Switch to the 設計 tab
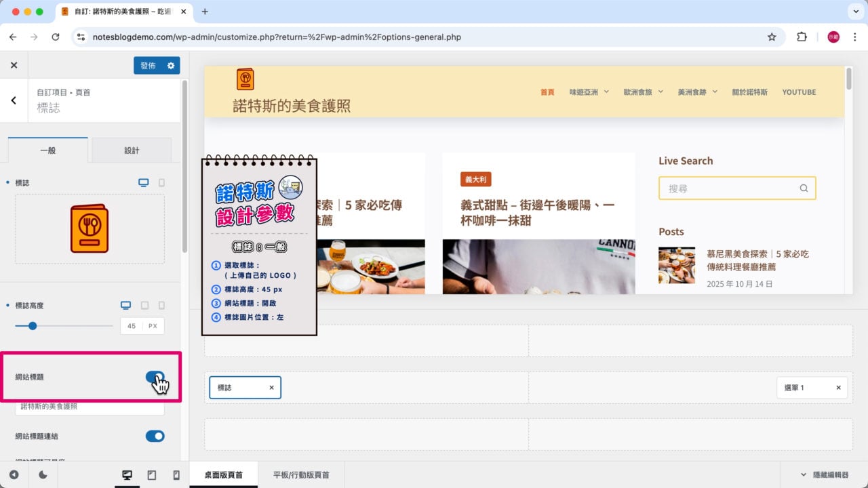Screen dimensions: 868x488 click(x=132, y=150)
